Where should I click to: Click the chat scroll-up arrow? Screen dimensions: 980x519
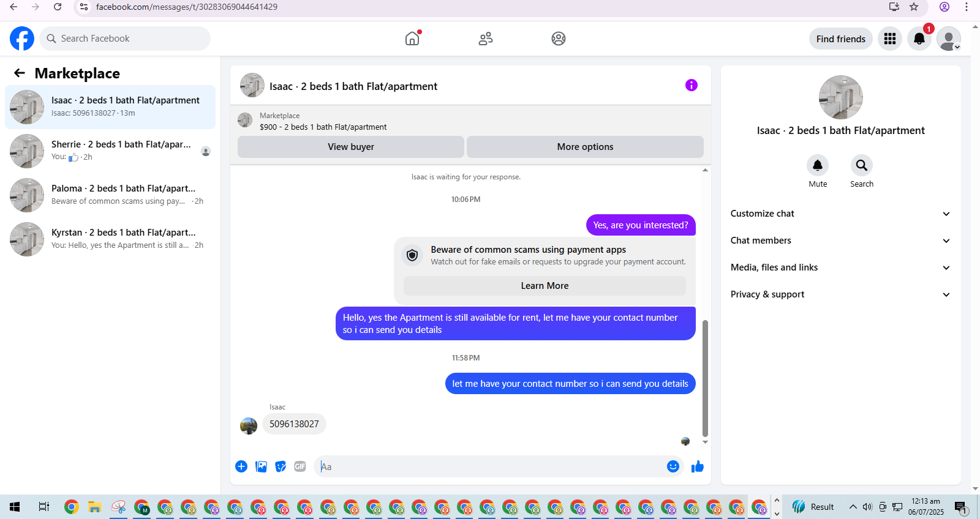tap(705, 170)
